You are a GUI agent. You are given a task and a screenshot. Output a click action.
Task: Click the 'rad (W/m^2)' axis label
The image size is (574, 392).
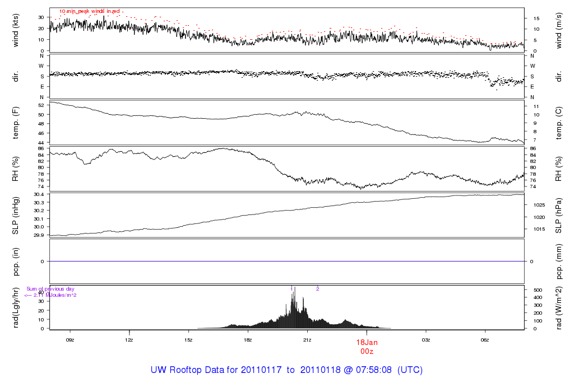coord(559,307)
